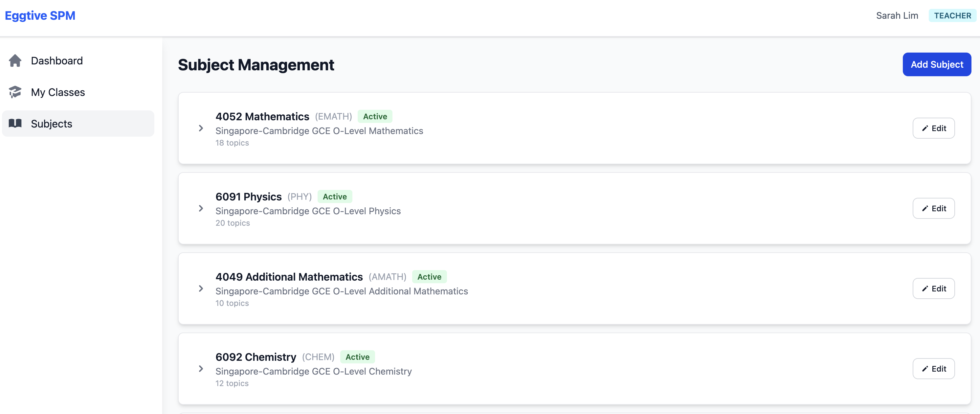Click the Eggtive SPM logo link

pos(40,15)
